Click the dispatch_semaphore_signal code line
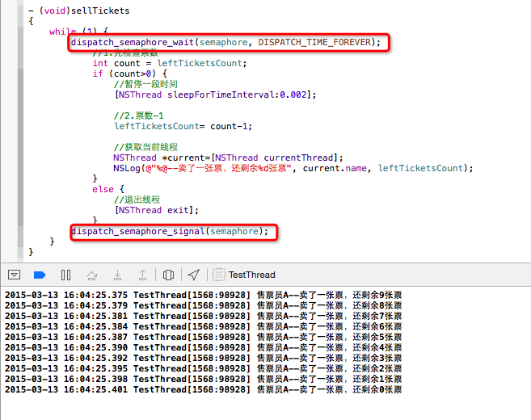This screenshot has height=420, width=531. tap(170, 231)
